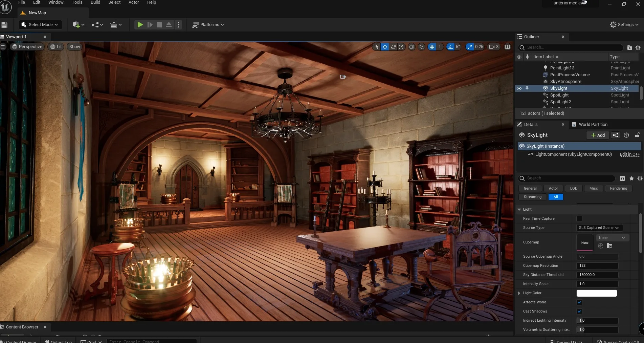Select the Rendering filter in Details
This screenshot has height=343, width=644.
pos(618,189)
